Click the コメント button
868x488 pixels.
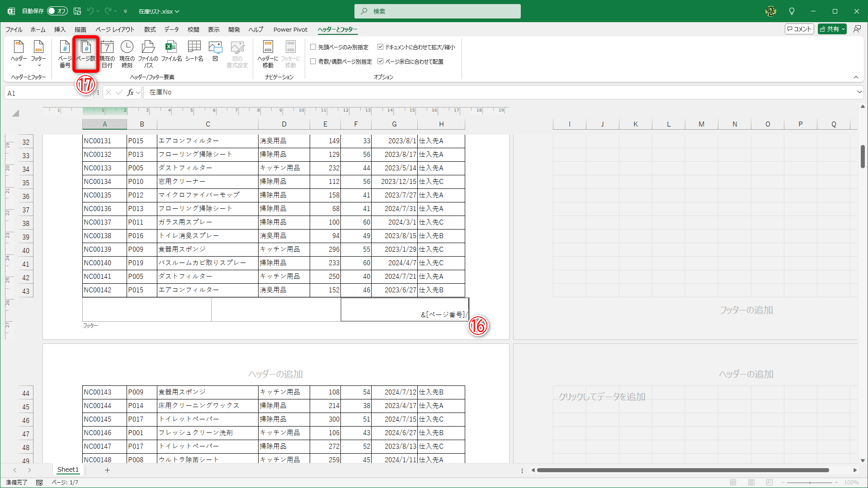pos(799,29)
